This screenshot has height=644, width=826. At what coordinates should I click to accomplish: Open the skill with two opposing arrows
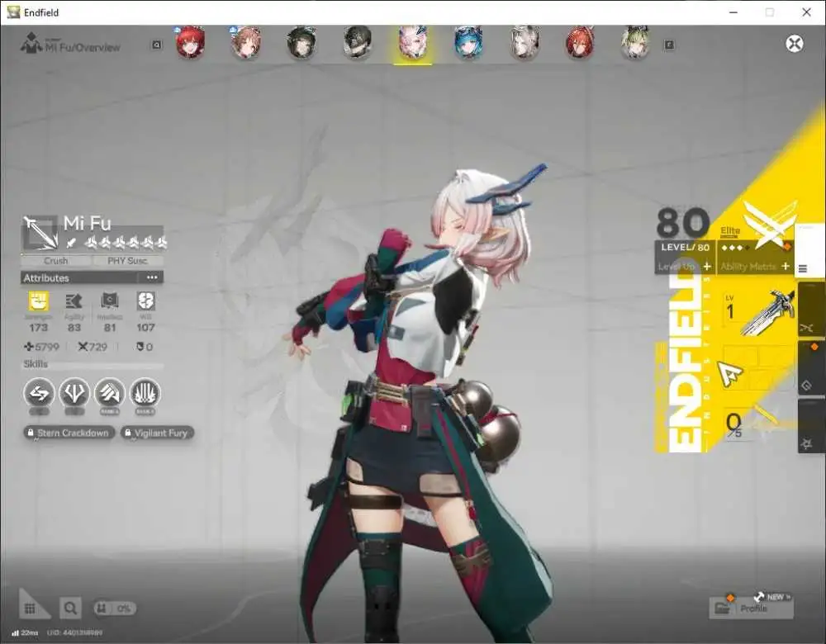(39, 393)
